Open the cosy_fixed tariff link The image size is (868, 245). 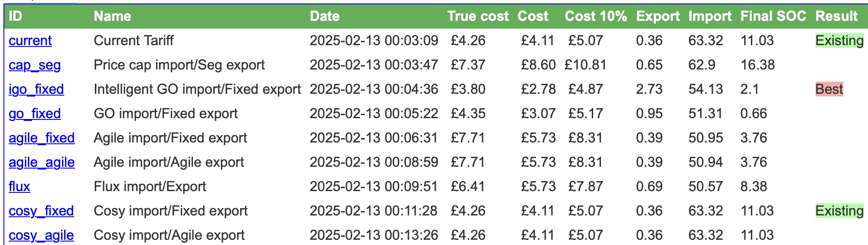pyautogui.click(x=41, y=211)
